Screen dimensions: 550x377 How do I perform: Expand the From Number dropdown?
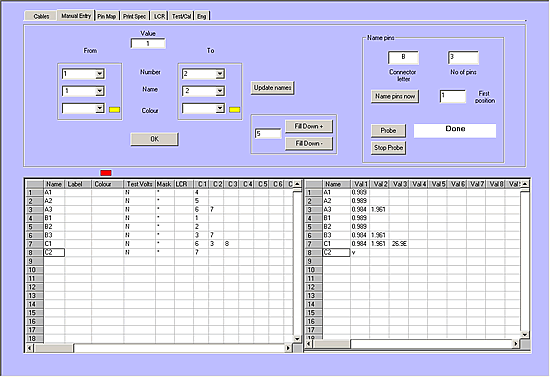[x=100, y=74]
